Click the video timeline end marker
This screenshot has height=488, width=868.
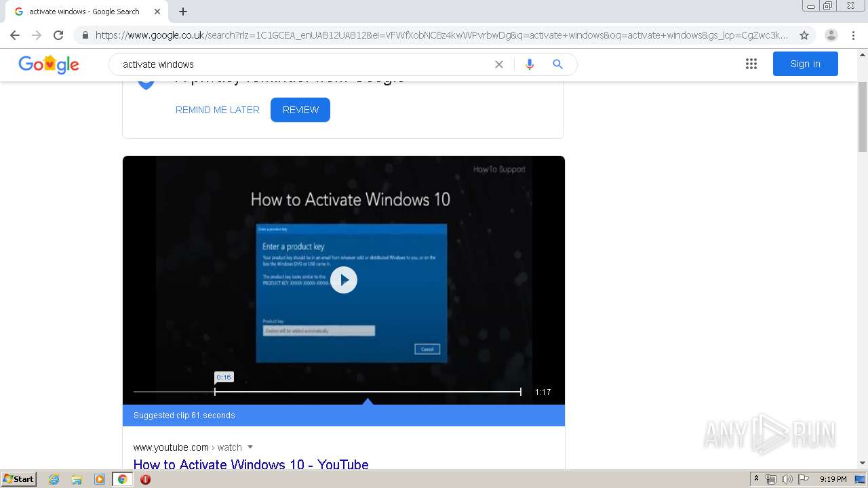[x=520, y=391]
